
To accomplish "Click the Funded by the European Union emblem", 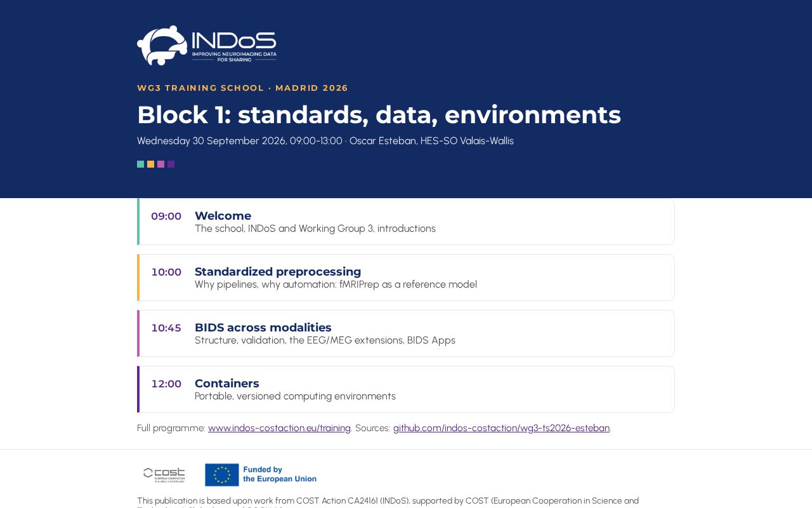I will click(x=261, y=475).
